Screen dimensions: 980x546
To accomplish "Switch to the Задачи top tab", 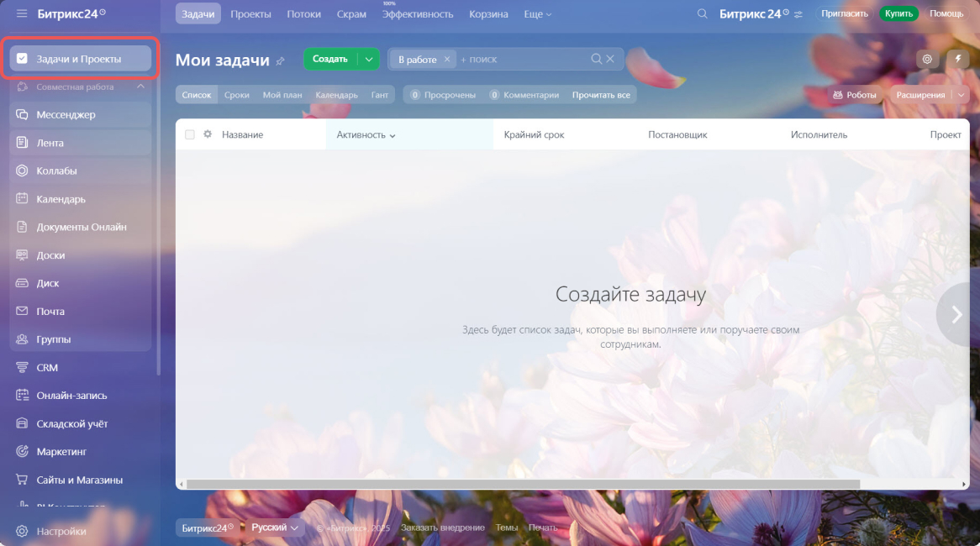I will click(198, 13).
